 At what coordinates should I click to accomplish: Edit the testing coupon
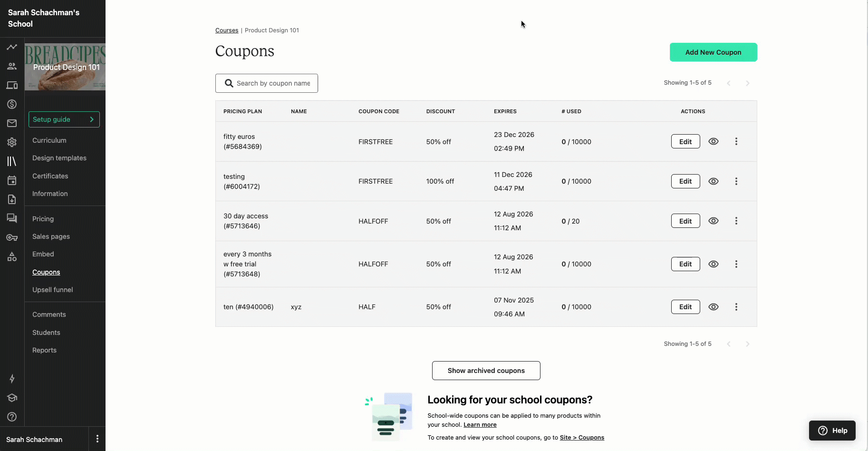tap(685, 181)
